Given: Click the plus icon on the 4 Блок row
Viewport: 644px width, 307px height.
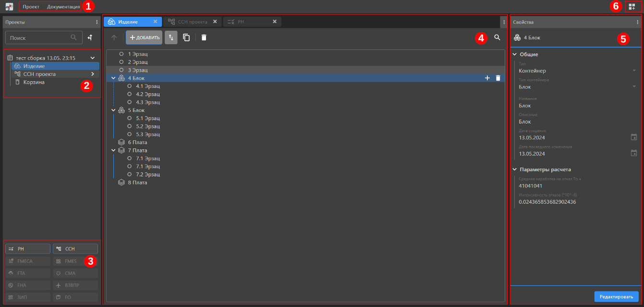Looking at the screenshot, I should 487,78.
